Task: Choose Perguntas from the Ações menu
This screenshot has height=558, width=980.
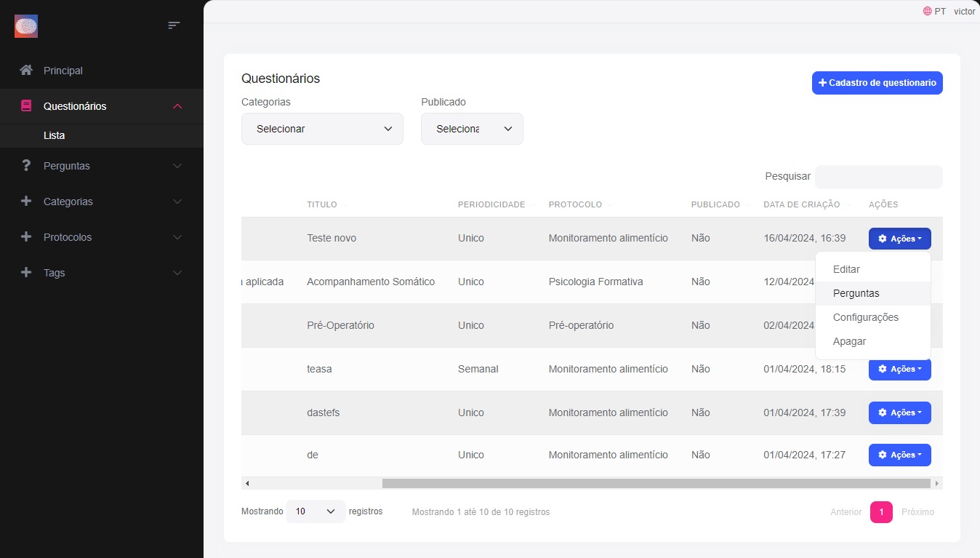Action: pyautogui.click(x=856, y=293)
